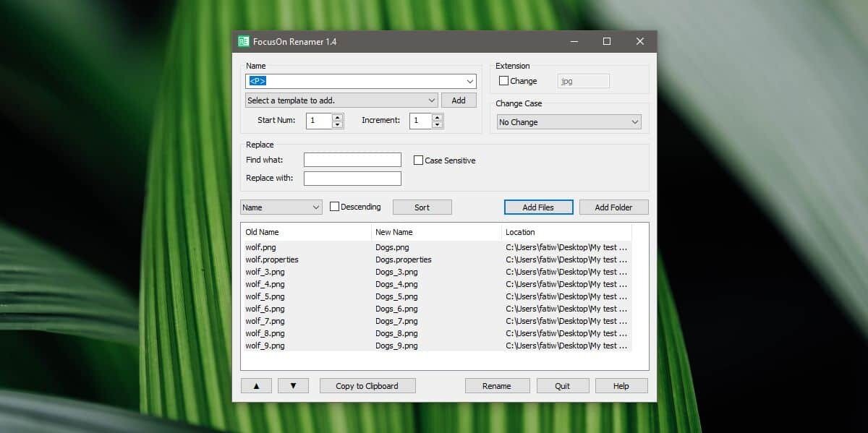Click the move down arrow button
Viewport: 868px width, 433px height.
tap(293, 386)
